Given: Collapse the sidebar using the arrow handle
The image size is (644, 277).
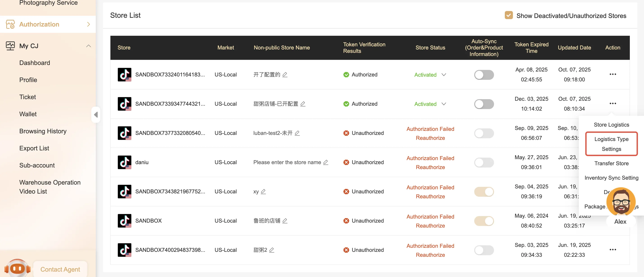Looking at the screenshot, I should [96, 114].
